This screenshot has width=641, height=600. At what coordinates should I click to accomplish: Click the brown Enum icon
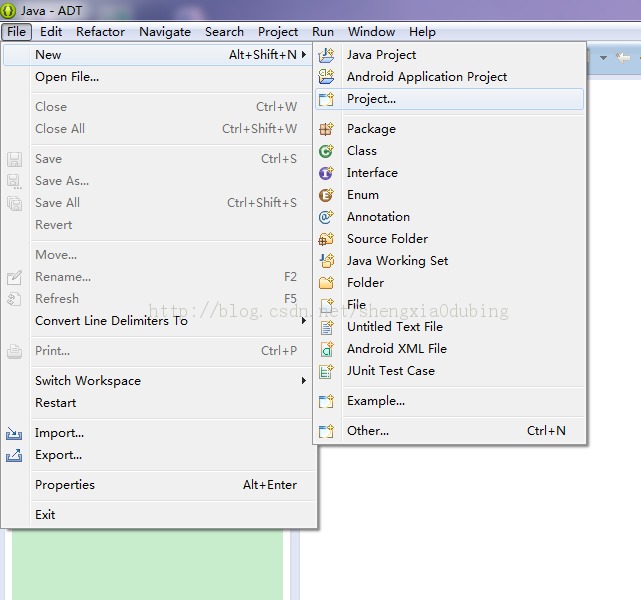(x=326, y=195)
